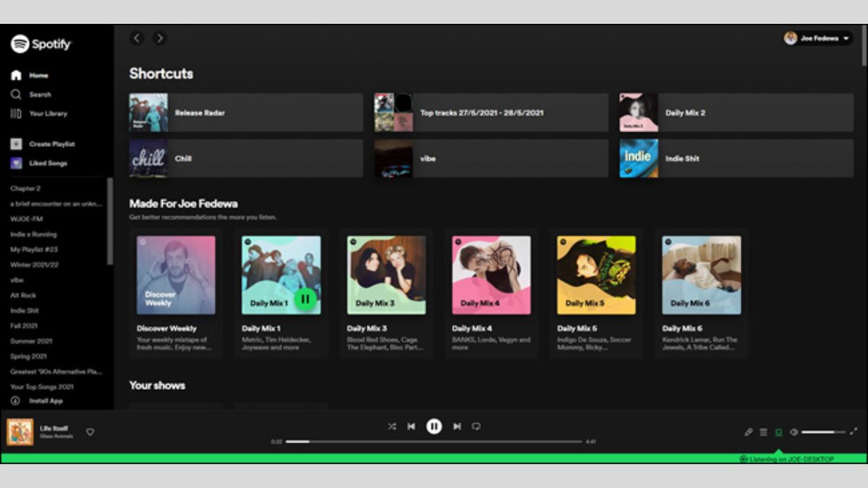
Task: Toggle shuffle playback
Action: pos(391,427)
